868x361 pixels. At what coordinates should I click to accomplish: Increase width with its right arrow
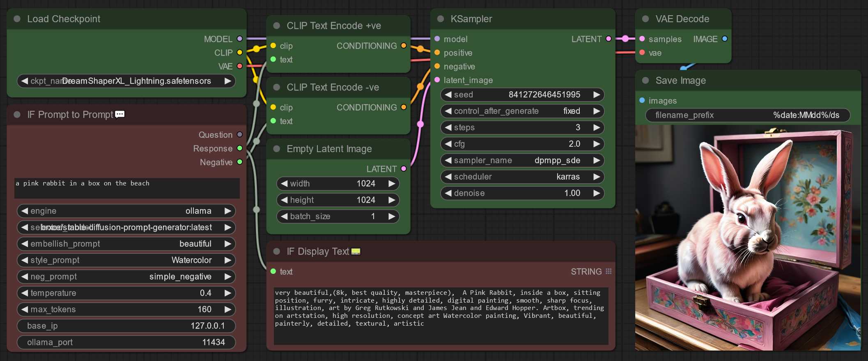392,183
